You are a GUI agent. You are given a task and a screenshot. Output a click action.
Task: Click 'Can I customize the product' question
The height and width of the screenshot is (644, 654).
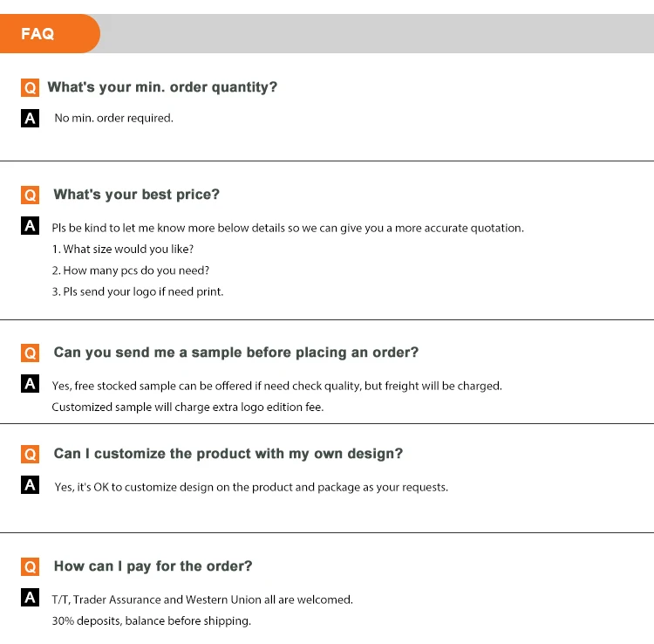pyautogui.click(x=228, y=454)
